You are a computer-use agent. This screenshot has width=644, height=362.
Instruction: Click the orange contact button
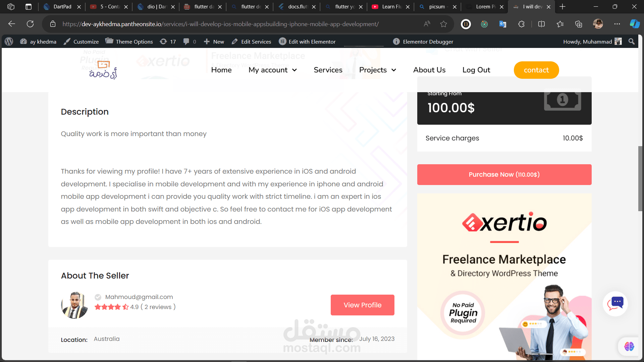(536, 70)
